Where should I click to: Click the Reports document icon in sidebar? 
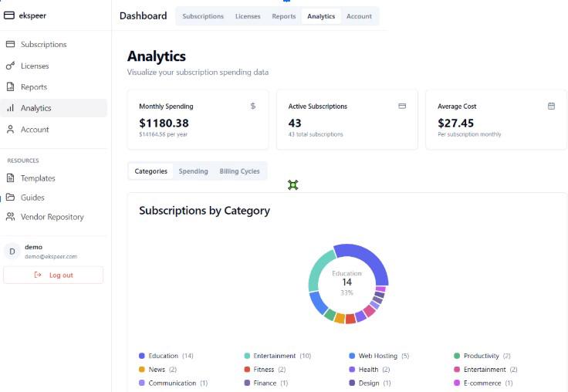click(x=11, y=87)
